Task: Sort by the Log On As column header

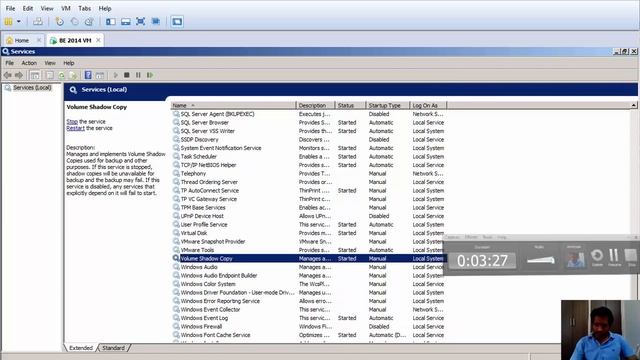Action: pos(428,105)
